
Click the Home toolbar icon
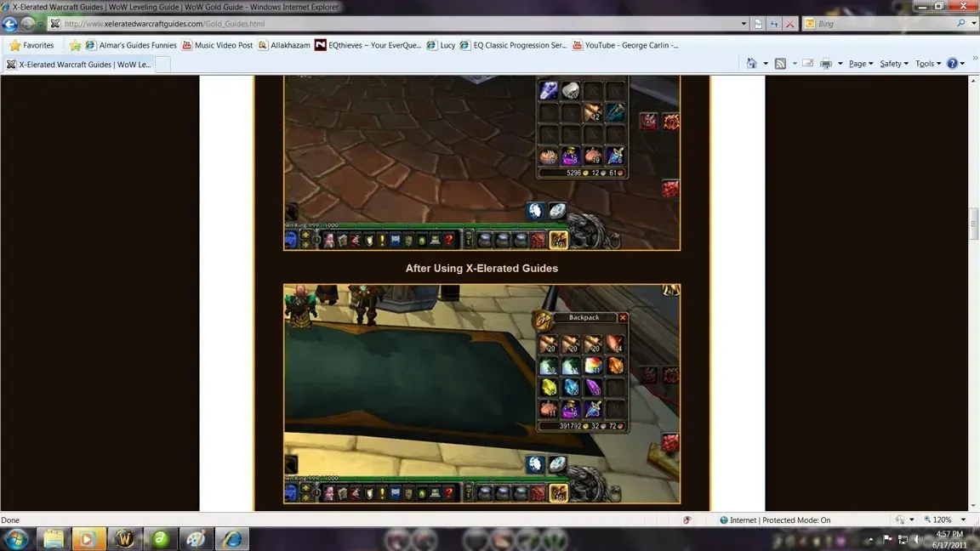point(751,64)
